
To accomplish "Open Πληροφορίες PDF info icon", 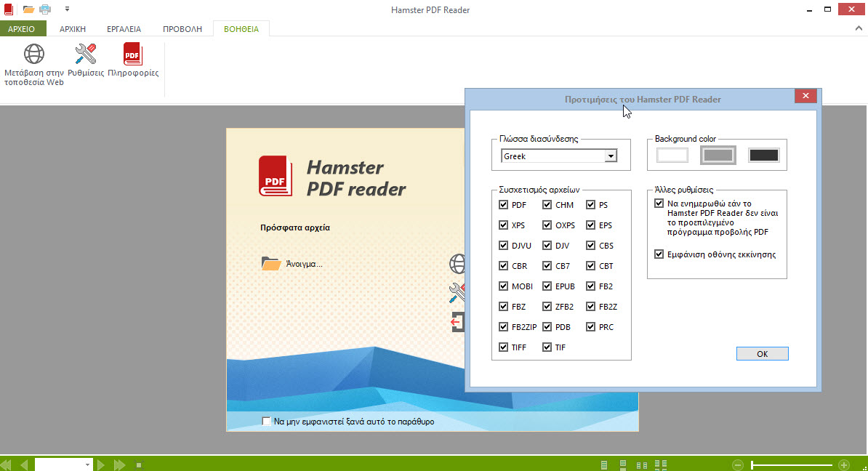I will [133, 55].
